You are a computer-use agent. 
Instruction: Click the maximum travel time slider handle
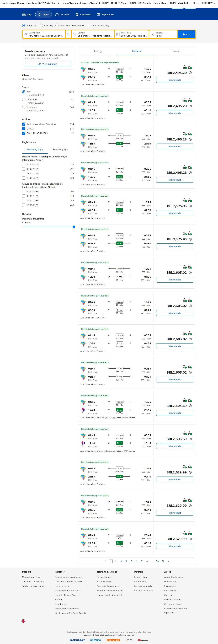(74, 227)
